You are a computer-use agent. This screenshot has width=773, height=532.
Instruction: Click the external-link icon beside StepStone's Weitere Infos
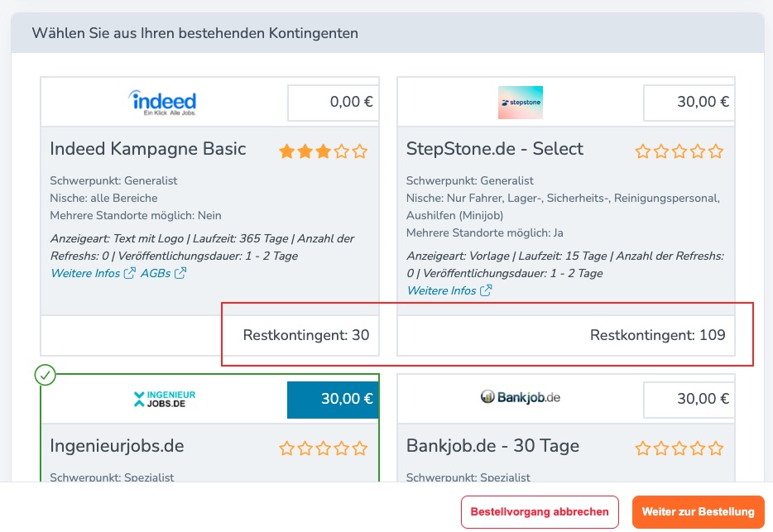tap(487, 290)
